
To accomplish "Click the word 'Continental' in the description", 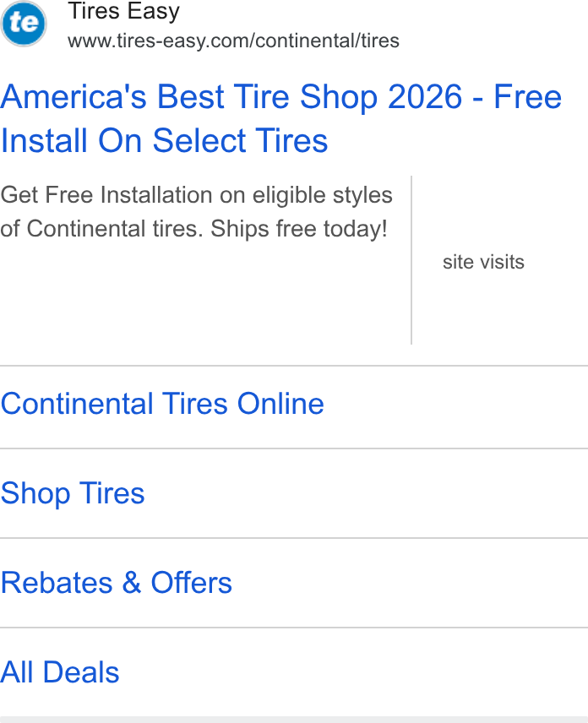I will (86, 229).
